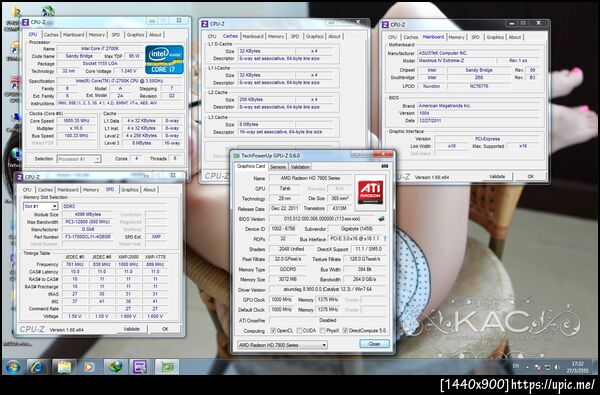Open Graphics tab in CPU-Z Caches window
Image resolution: width=600 pixels, height=395 pixels.
click(x=315, y=36)
